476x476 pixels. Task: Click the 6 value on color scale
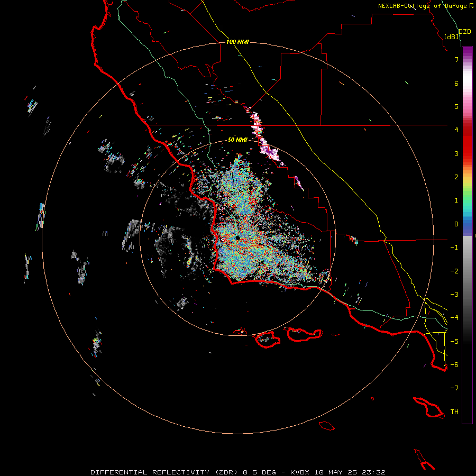click(456, 83)
